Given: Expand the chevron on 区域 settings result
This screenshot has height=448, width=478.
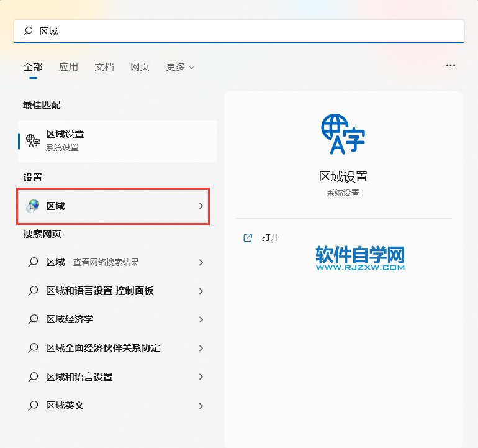Looking at the screenshot, I should 201,206.
